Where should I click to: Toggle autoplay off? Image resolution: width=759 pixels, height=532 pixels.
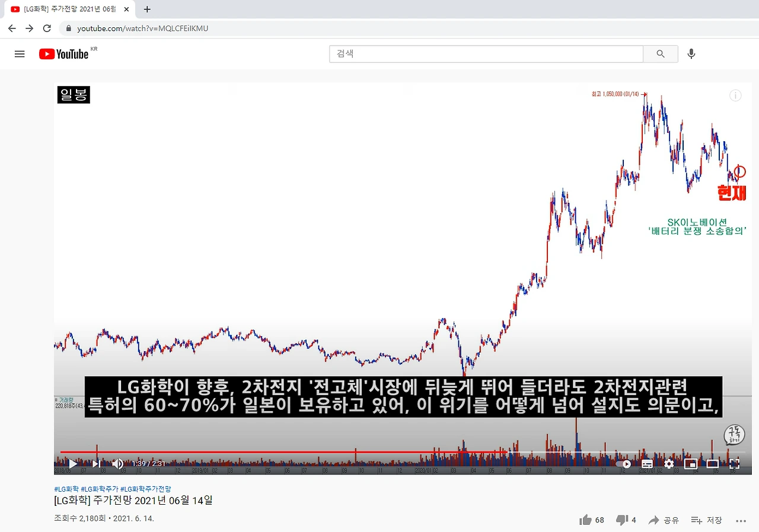click(x=624, y=464)
